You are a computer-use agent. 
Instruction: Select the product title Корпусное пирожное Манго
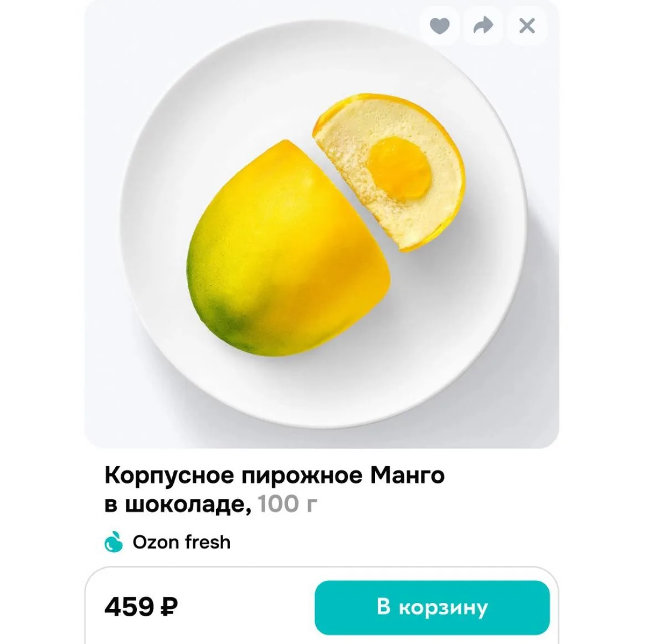pos(274,476)
